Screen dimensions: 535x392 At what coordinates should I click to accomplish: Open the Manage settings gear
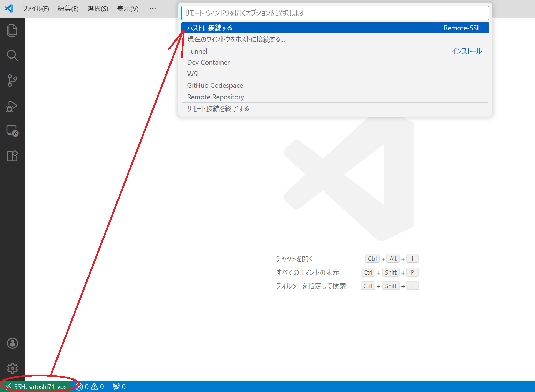tap(13, 368)
